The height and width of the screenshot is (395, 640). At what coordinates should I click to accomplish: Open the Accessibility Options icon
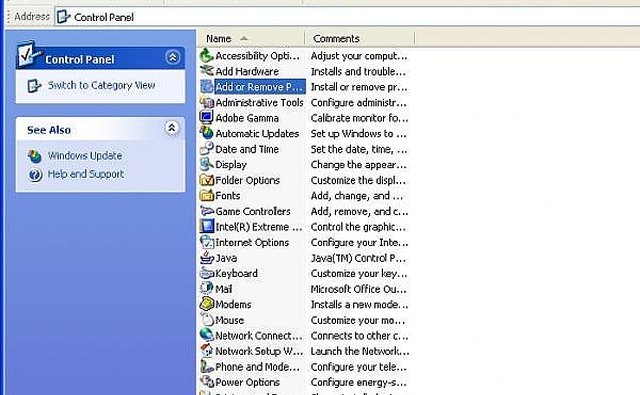click(x=207, y=55)
